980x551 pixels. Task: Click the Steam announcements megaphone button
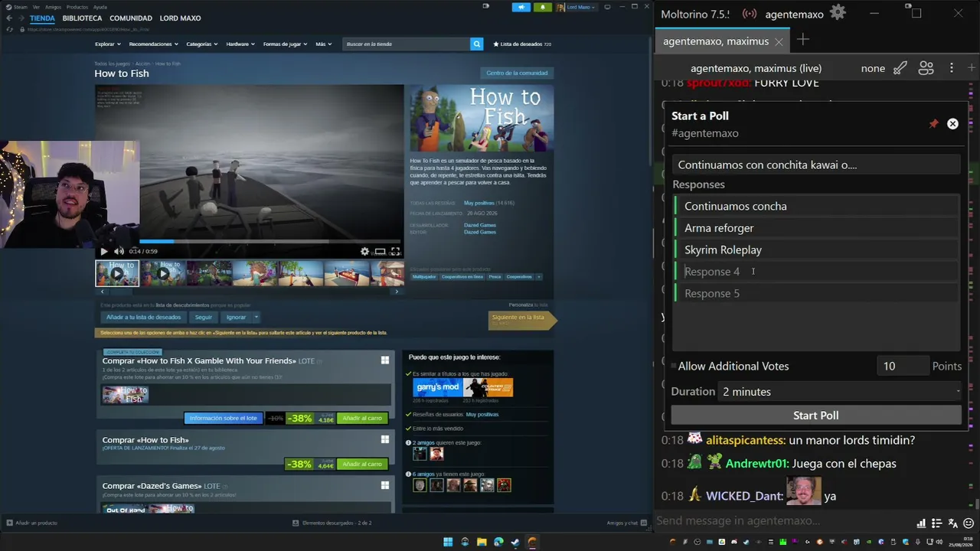(521, 7)
